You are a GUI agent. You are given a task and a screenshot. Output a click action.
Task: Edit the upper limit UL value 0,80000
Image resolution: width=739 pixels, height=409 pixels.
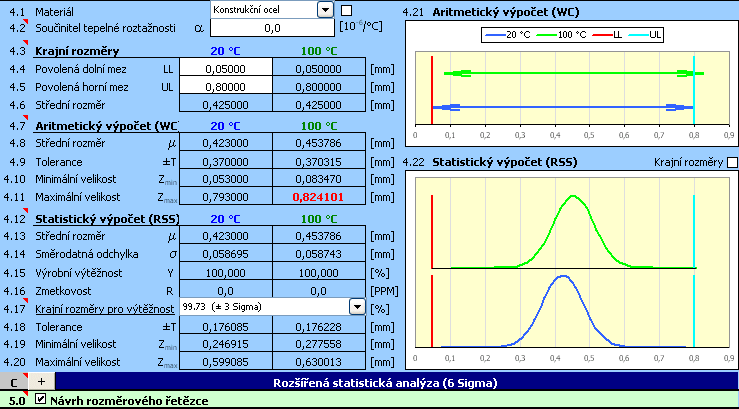[225, 87]
